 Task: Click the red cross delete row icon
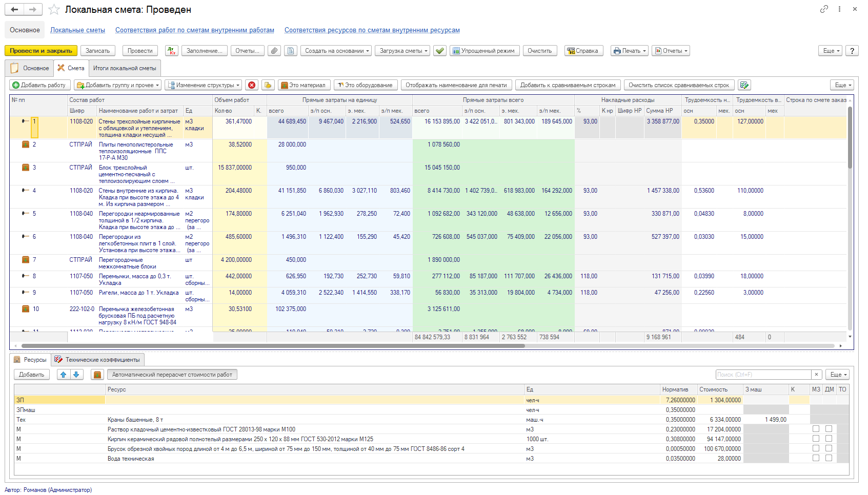252,85
